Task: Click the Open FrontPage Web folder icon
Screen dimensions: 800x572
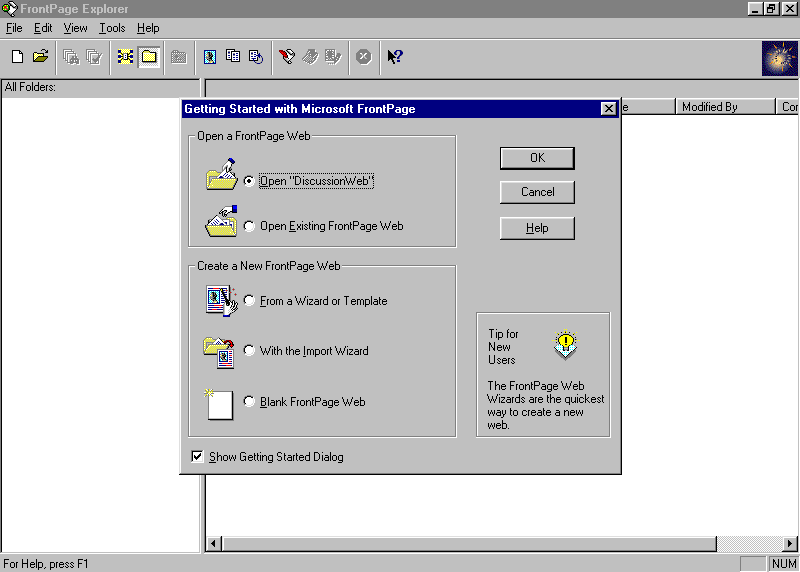Action: [41, 57]
